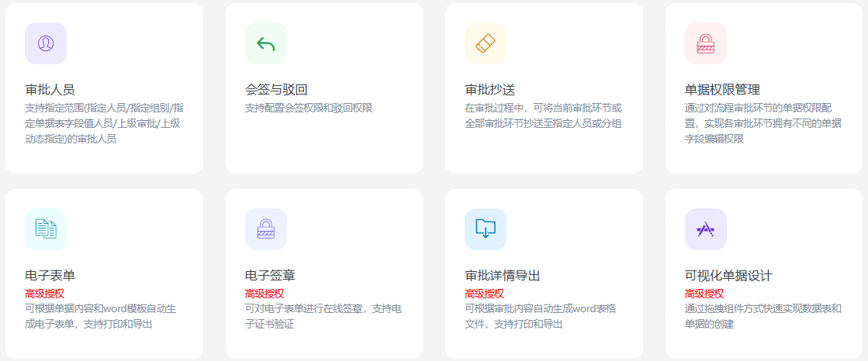Click the 审批详情导出 blue export icon
The image size is (868, 361).
pyautogui.click(x=486, y=229)
